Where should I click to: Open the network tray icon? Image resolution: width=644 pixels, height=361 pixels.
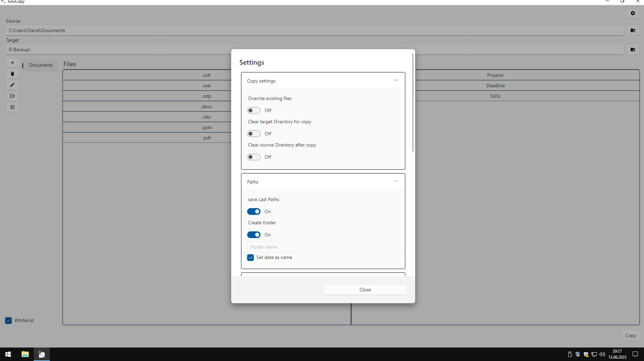click(x=594, y=354)
